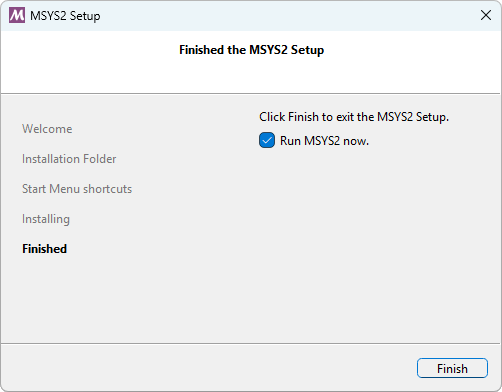
Task: Click the separator line above Finish button
Action: pyautogui.click(x=251, y=343)
